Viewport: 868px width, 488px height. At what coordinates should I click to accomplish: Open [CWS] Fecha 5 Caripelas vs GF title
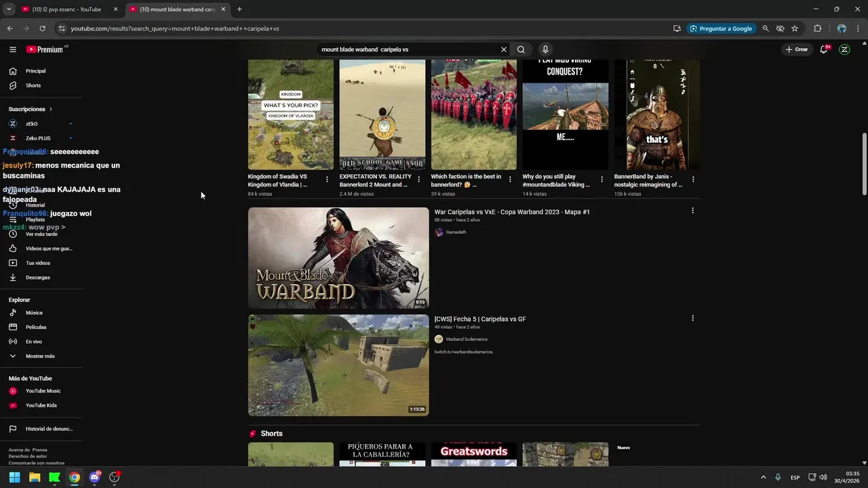pos(480,319)
